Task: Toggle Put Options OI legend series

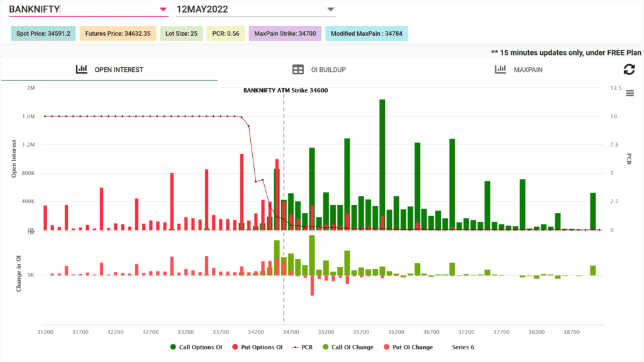Action: click(257, 347)
